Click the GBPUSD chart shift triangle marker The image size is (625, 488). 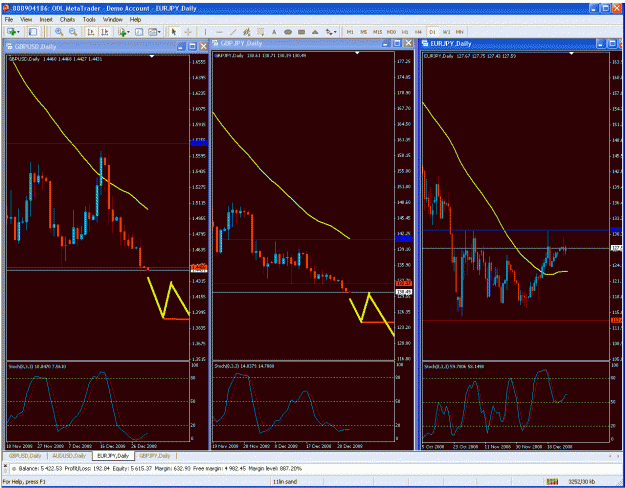pyautogui.click(x=151, y=56)
